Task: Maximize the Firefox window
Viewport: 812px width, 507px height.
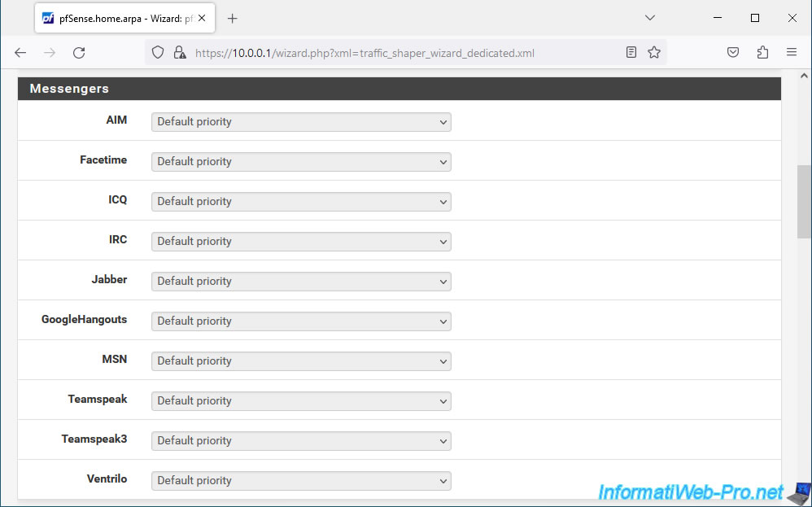Action: tap(755, 18)
